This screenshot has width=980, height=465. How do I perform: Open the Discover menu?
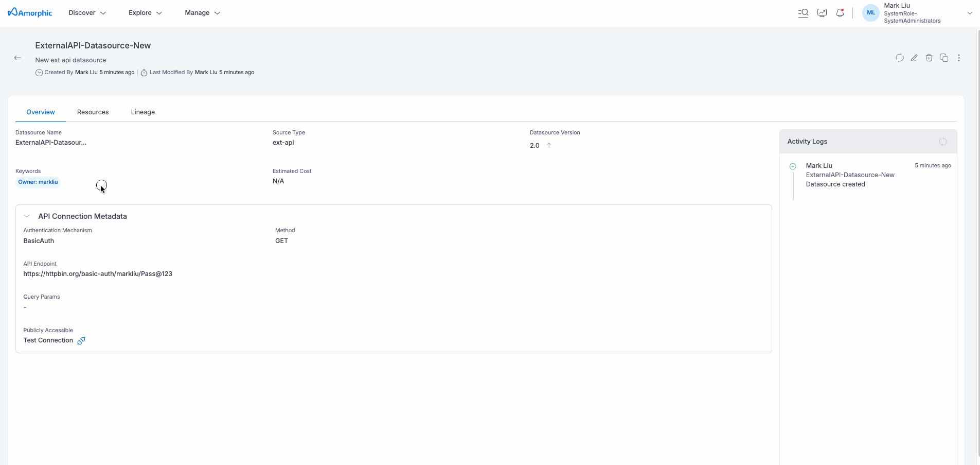87,13
